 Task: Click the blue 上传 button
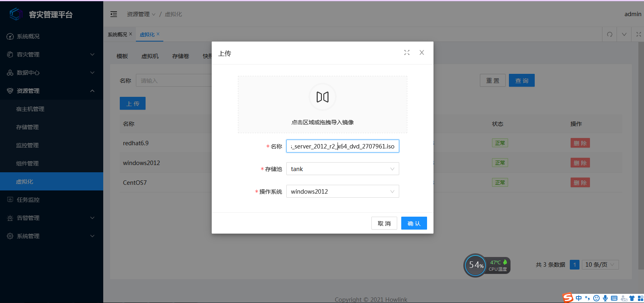click(133, 103)
